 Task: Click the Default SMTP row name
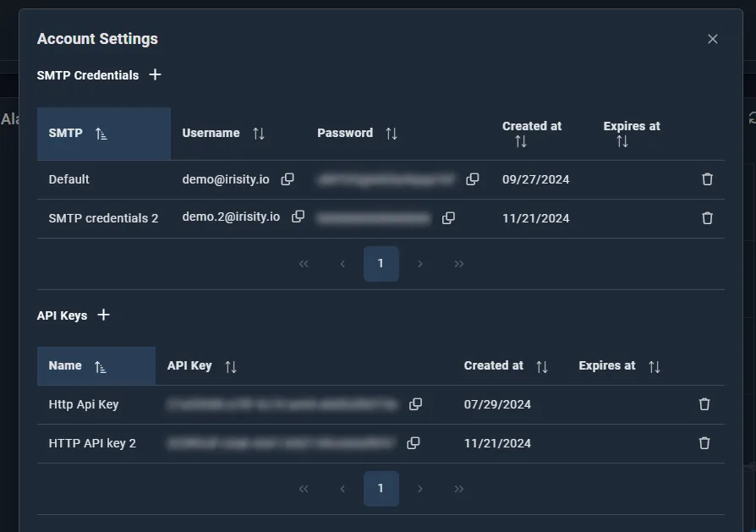pyautogui.click(x=69, y=179)
